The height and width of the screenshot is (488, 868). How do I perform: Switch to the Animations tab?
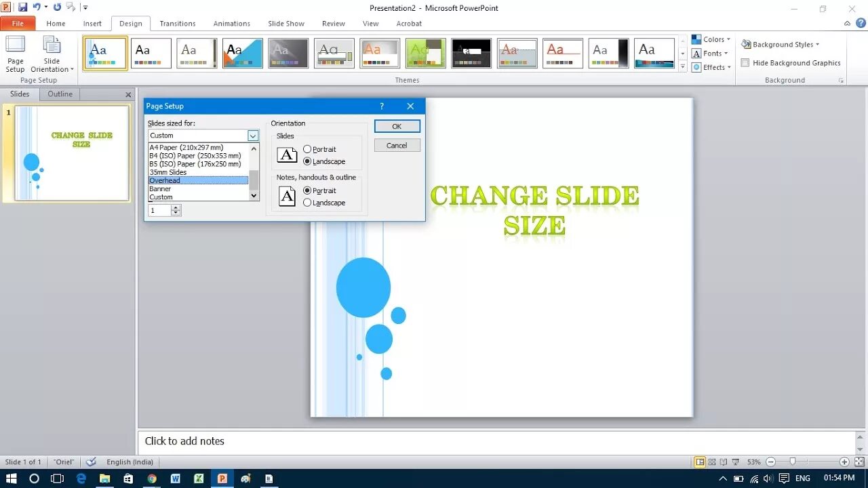point(232,24)
